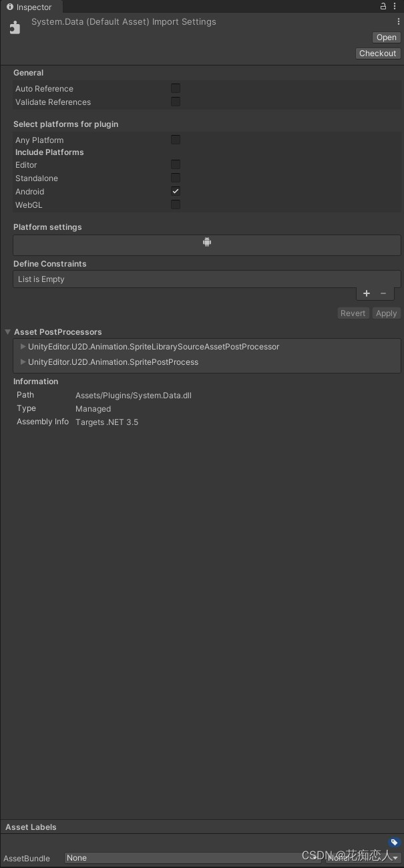Image resolution: width=404 pixels, height=868 pixels.
Task: Add a Define Constraint with the plus icon
Action: 366,293
